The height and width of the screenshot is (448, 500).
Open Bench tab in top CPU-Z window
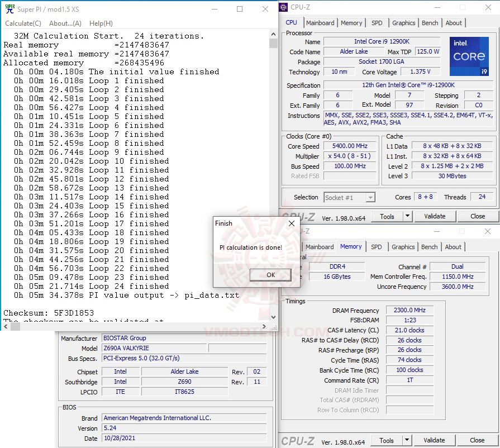pyautogui.click(x=430, y=23)
